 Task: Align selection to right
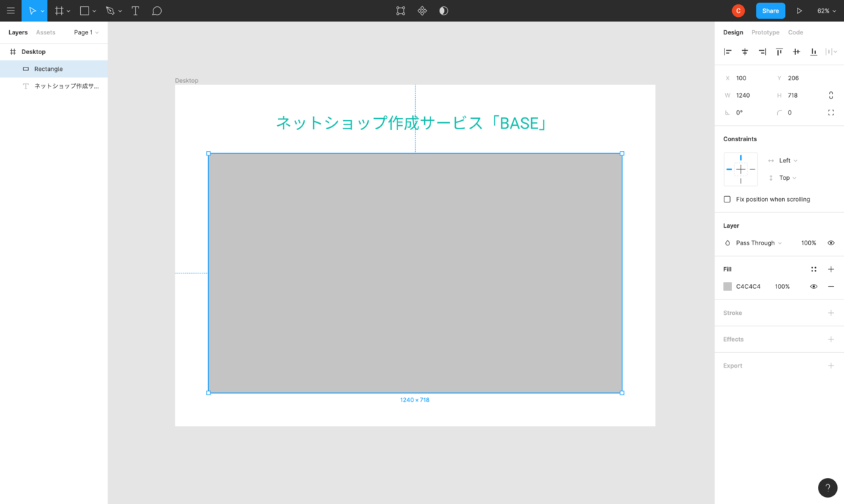pyautogui.click(x=762, y=51)
